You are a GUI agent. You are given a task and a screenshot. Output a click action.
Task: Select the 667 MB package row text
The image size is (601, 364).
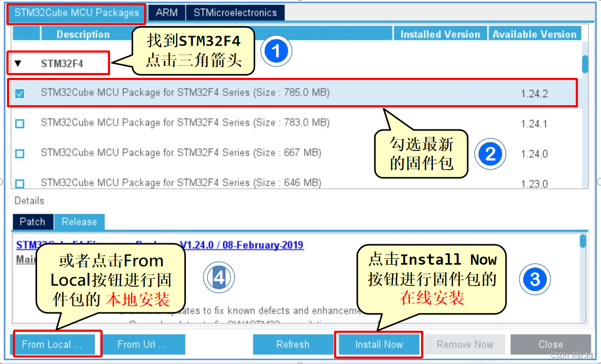click(x=181, y=152)
